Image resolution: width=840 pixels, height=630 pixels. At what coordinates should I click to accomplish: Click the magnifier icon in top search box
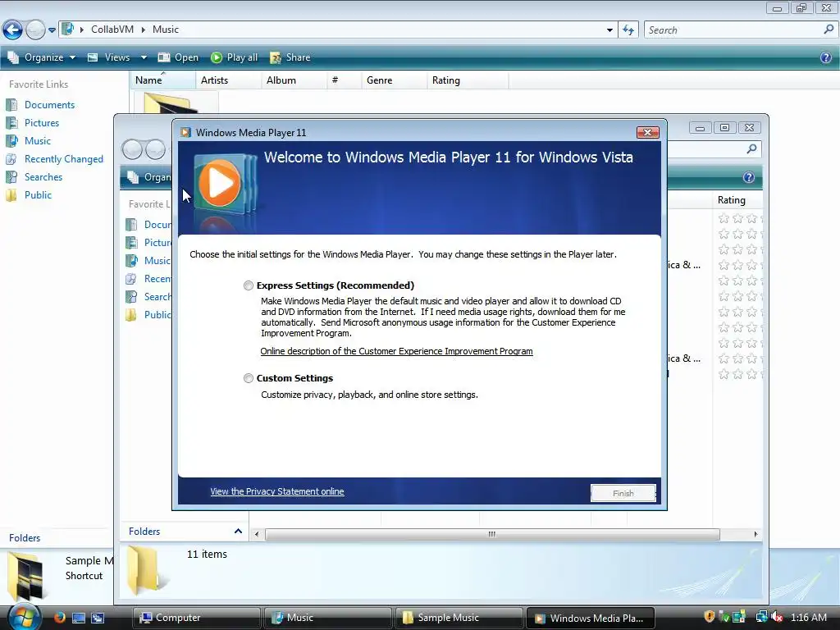(829, 30)
